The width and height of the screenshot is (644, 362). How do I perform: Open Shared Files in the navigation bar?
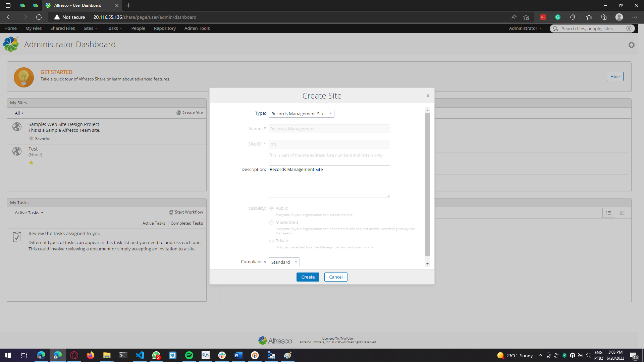[62, 28]
